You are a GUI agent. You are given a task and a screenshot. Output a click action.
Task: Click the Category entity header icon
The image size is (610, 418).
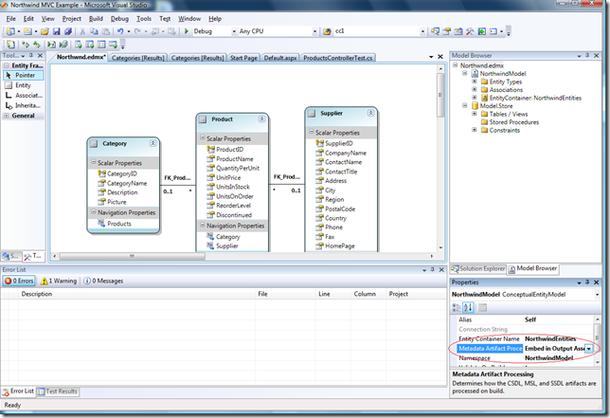point(95,144)
